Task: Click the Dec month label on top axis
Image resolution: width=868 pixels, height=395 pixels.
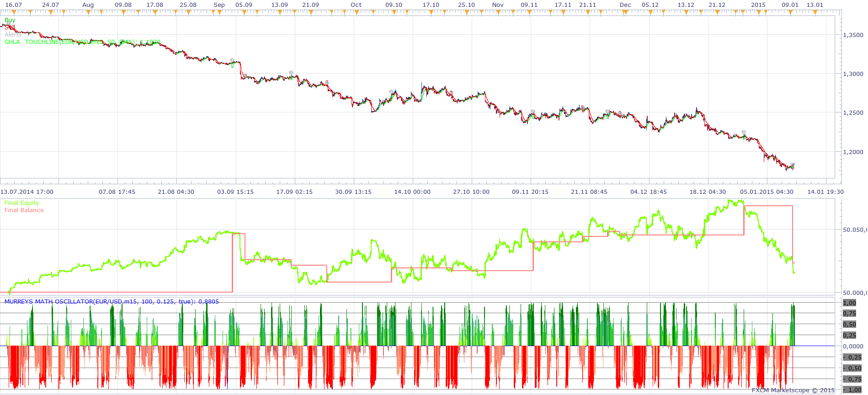Action: (625, 5)
